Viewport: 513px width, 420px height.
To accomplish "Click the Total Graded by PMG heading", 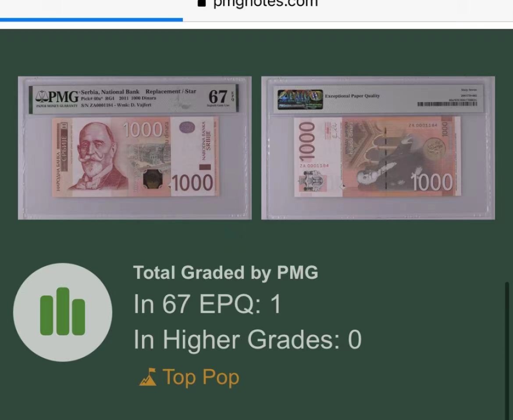I will pyautogui.click(x=226, y=273).
